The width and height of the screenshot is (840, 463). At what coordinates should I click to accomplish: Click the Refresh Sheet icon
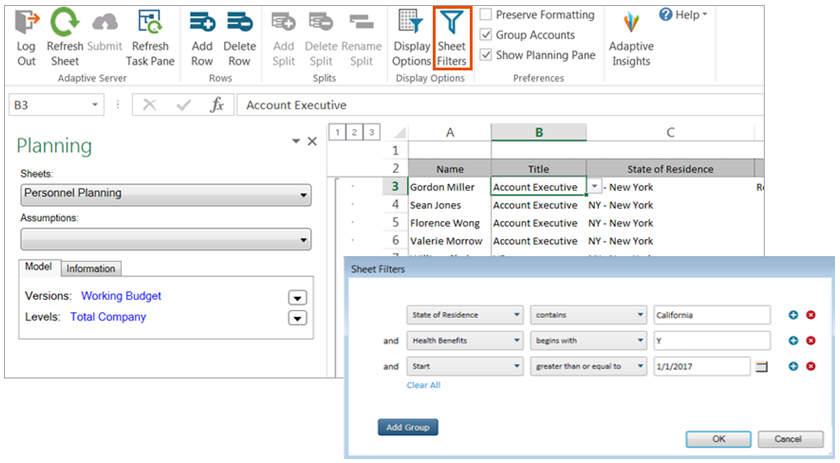pyautogui.click(x=65, y=23)
